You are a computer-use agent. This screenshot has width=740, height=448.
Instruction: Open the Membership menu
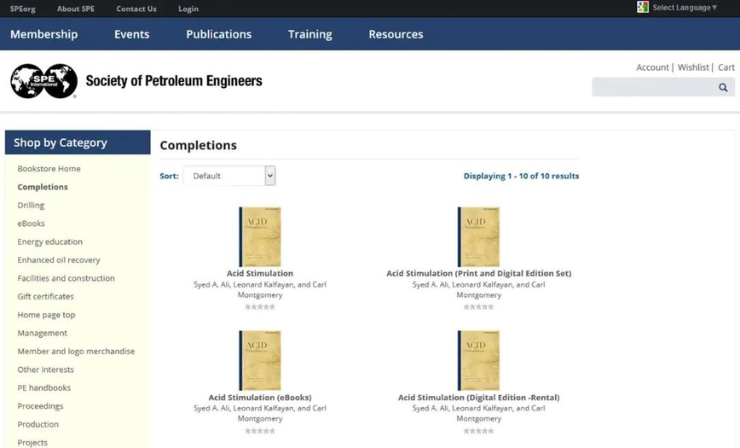(x=44, y=34)
